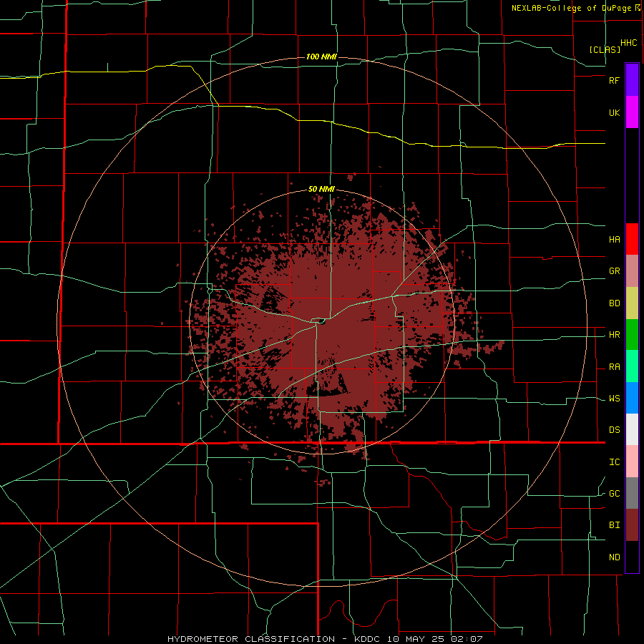Click the HHC product label
Viewport: 644px width, 644px height.
[629, 43]
